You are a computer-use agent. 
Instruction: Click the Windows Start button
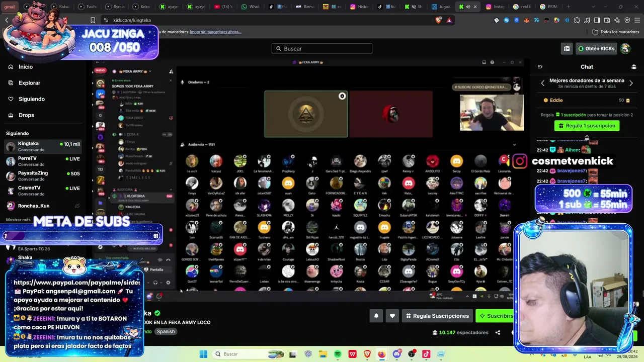pyautogui.click(x=203, y=354)
